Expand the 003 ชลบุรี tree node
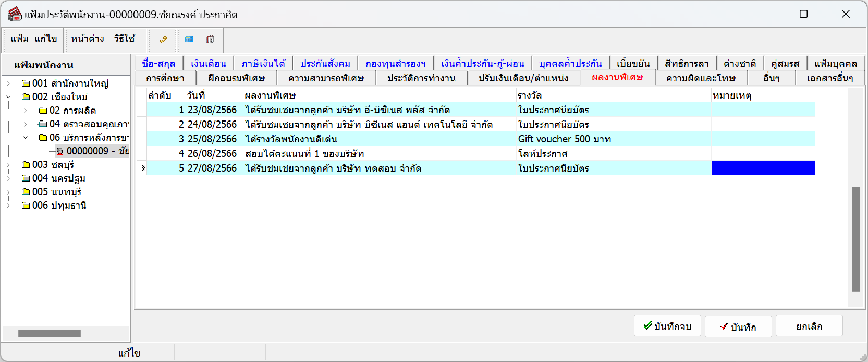Screen dimensions: 868x362 click(8, 165)
